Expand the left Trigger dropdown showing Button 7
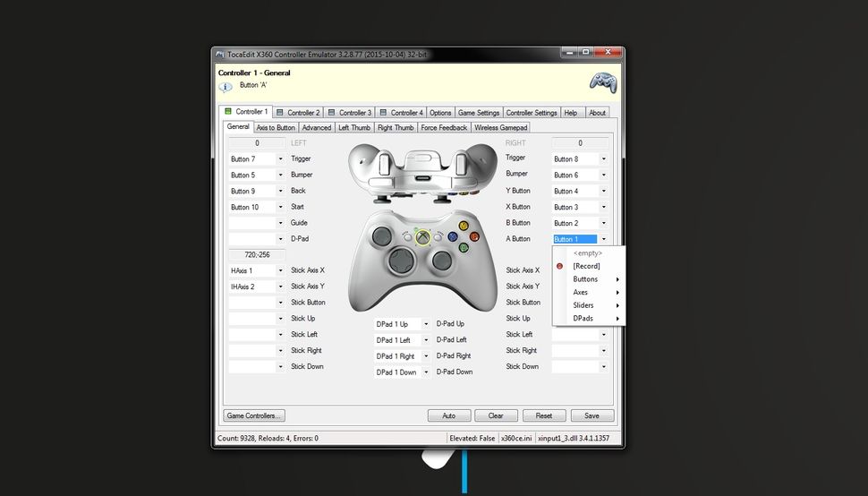 pyautogui.click(x=280, y=158)
